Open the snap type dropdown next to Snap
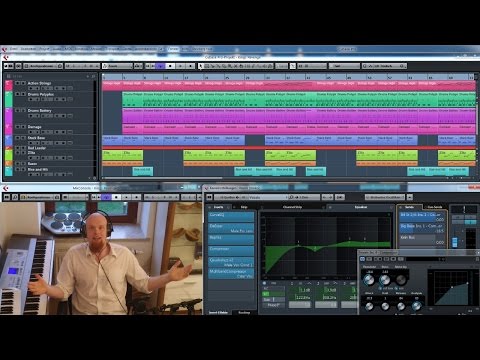 pos(312,66)
